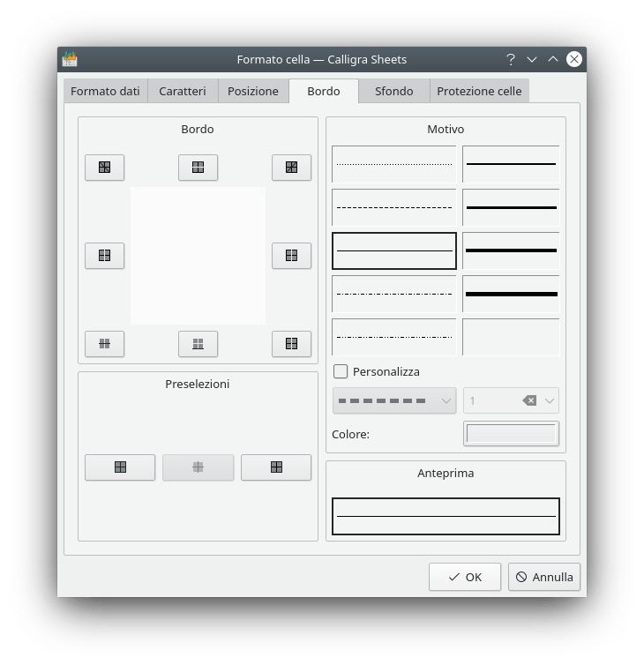The height and width of the screenshot is (665, 644).
Task: Switch to the Sfondo tab
Action: click(393, 91)
